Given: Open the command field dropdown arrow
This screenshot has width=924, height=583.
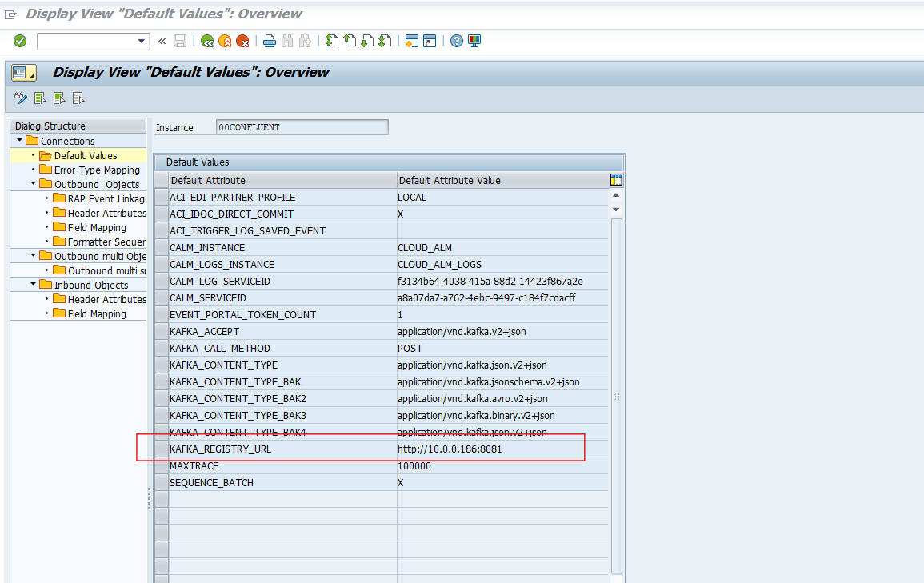Looking at the screenshot, I should click(142, 42).
